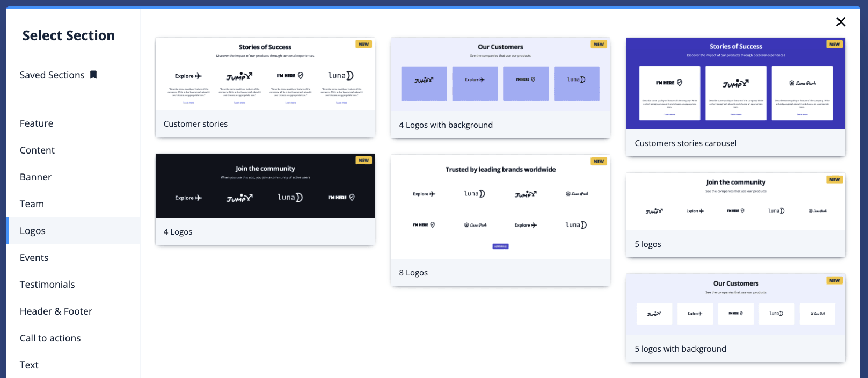Image resolution: width=868 pixels, height=378 pixels.
Task: Click the Saved Sections label
Action: 52,75
